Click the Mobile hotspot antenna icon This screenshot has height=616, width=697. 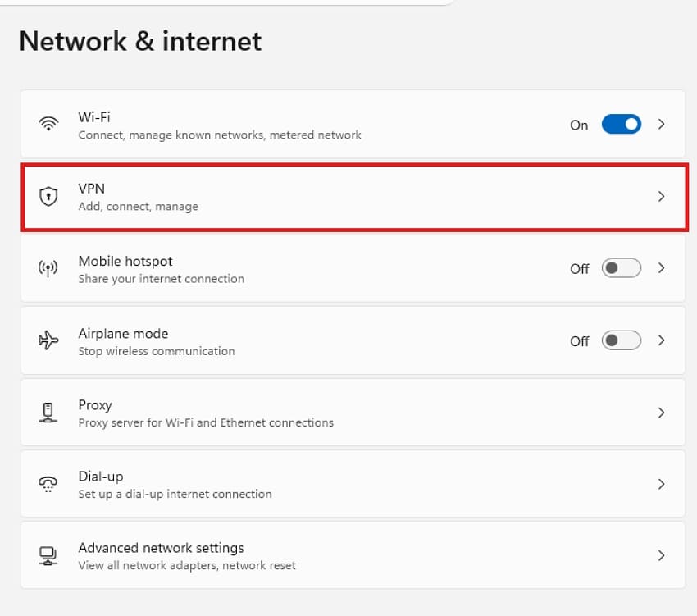pyautogui.click(x=48, y=268)
